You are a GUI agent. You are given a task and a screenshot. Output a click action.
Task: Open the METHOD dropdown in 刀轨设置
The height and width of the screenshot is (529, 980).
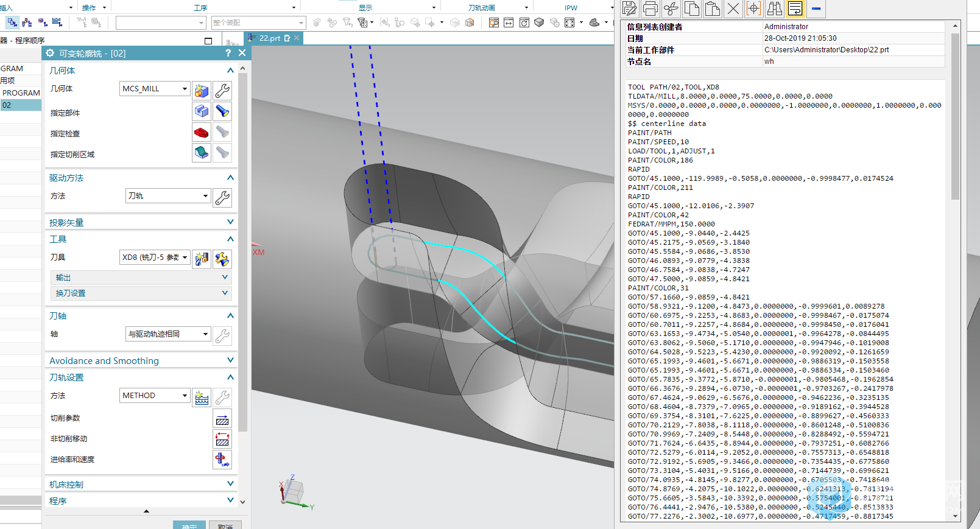point(155,396)
